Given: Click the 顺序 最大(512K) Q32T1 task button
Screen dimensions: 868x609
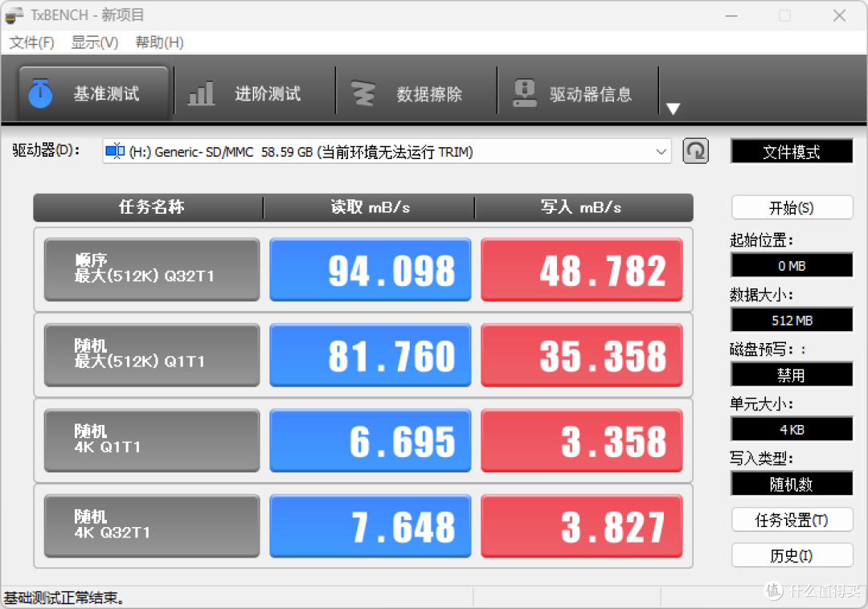Looking at the screenshot, I should (x=152, y=269).
